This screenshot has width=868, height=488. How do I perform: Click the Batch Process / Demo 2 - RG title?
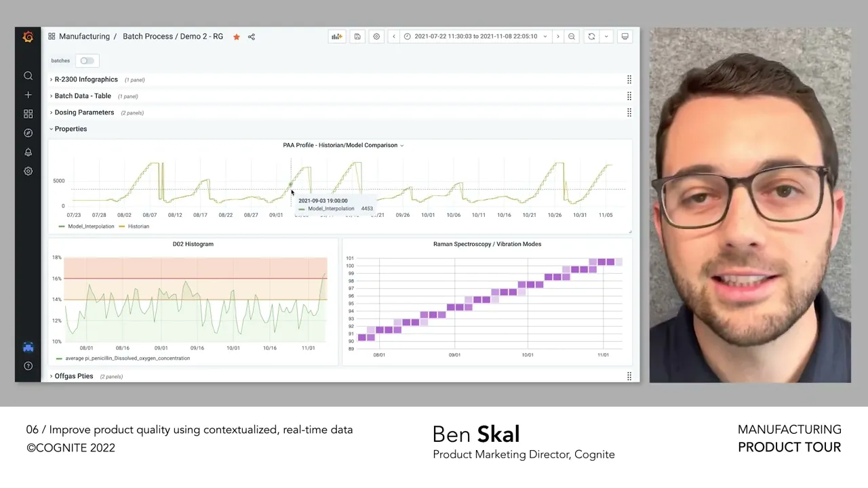coord(173,37)
